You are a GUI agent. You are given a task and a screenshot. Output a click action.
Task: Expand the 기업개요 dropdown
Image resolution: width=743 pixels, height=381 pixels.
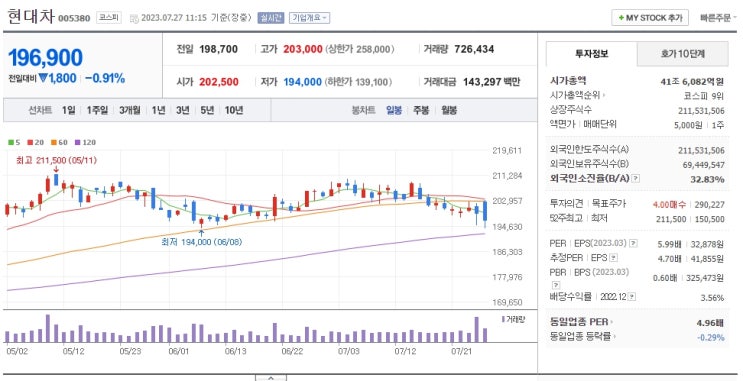click(309, 18)
